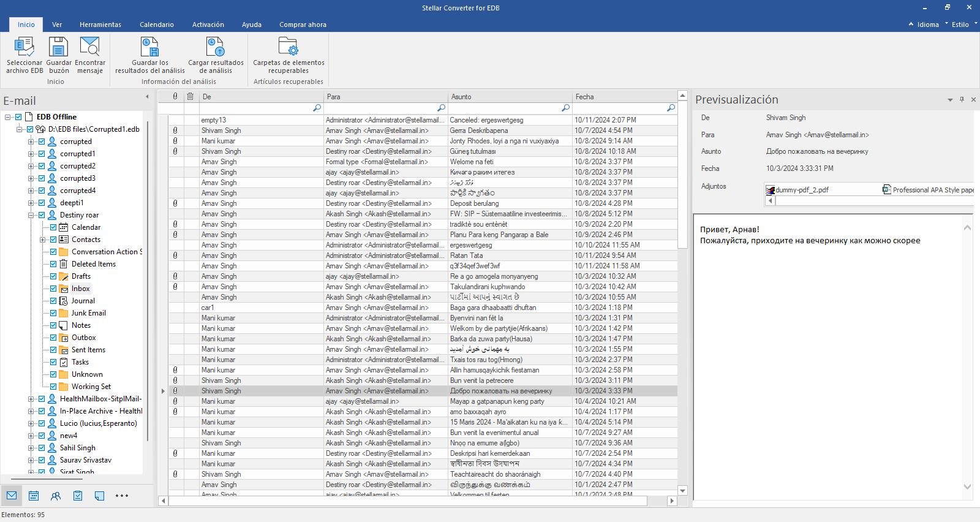Open more navigation options ellipsis

pos(122,496)
